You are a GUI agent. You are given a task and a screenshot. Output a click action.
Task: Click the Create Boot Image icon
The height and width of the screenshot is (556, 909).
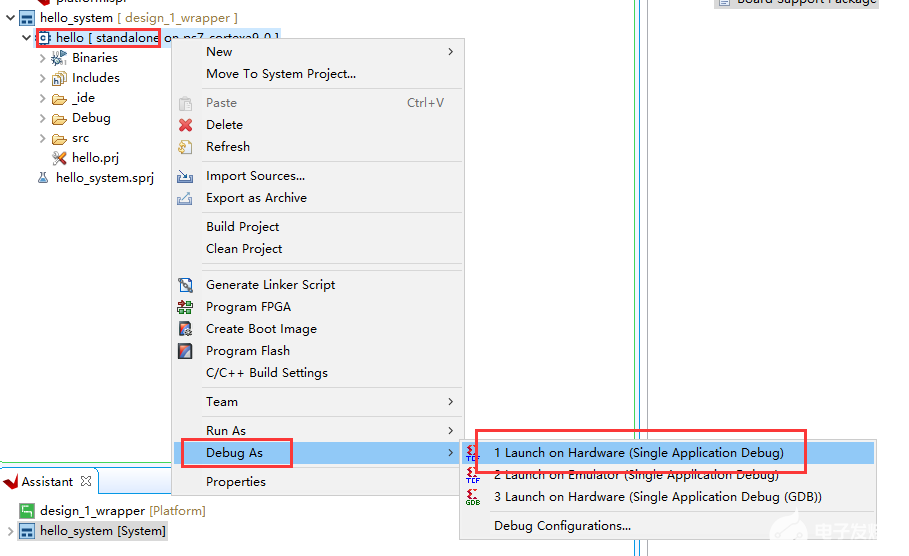186,329
